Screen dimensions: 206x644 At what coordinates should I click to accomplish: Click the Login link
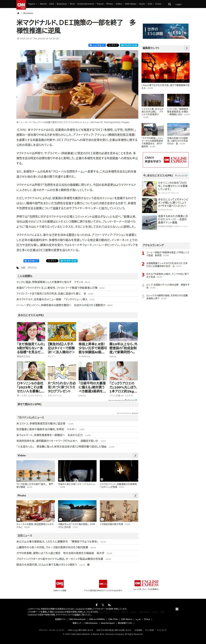click(179, 4)
